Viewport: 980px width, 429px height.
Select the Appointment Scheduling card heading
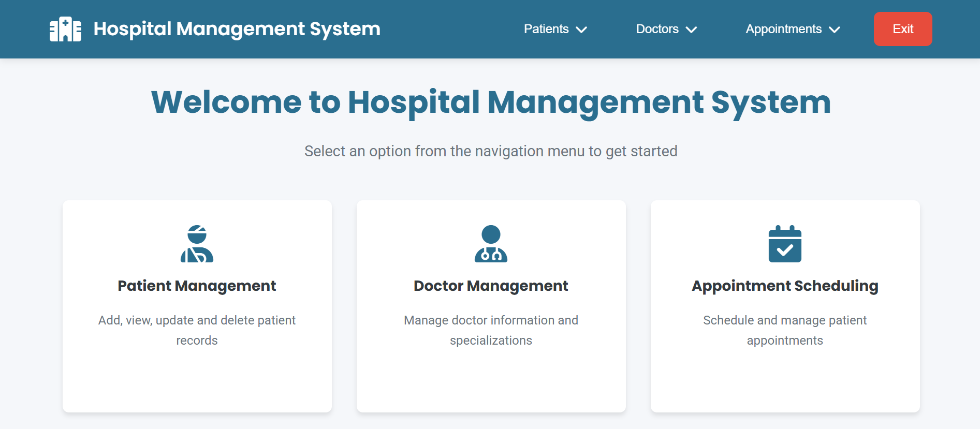(785, 286)
